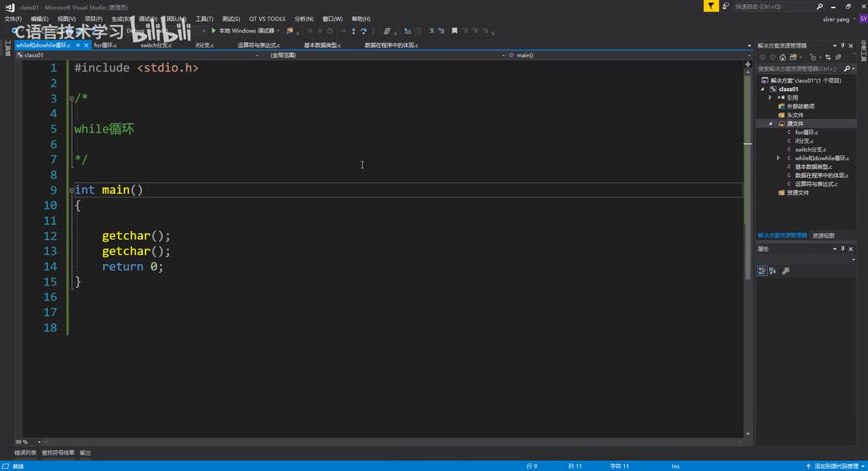Click the feedback icon beside quick launch
Image resolution: width=868 pixels, height=471 pixels.
[x=726, y=6]
